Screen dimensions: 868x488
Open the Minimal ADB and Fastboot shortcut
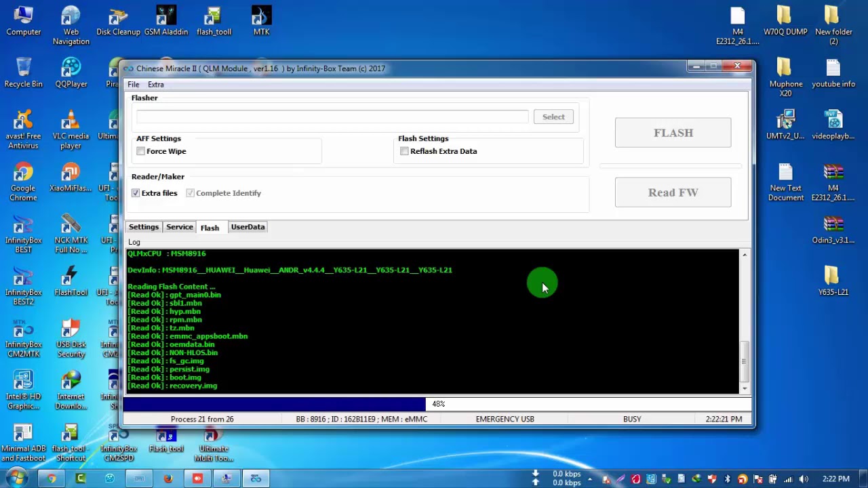[24, 443]
